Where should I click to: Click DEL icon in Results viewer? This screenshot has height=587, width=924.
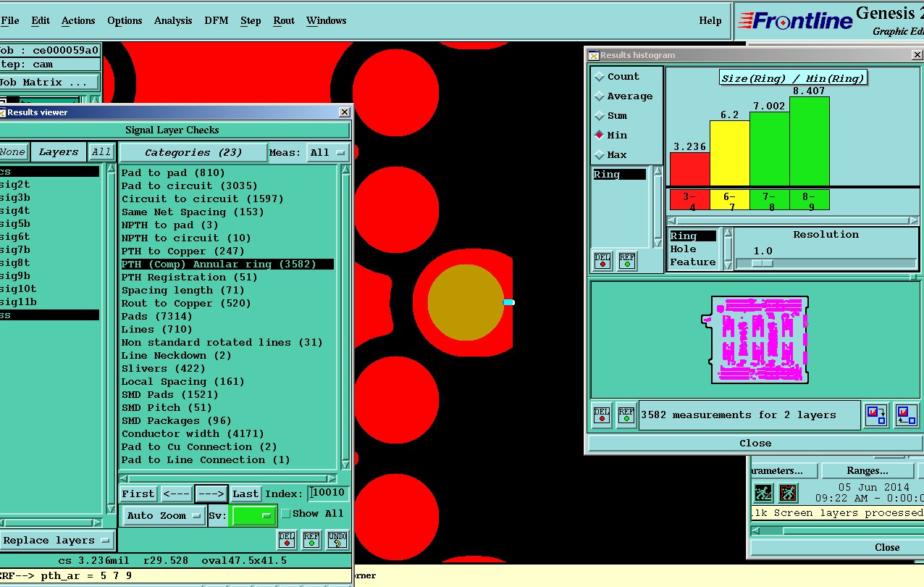pos(287,540)
